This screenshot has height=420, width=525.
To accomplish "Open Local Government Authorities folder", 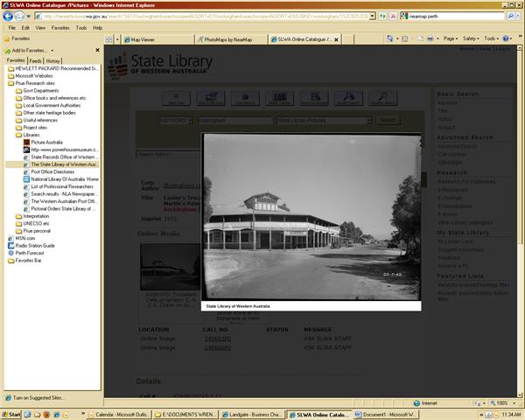I will pyautogui.click(x=48, y=105).
